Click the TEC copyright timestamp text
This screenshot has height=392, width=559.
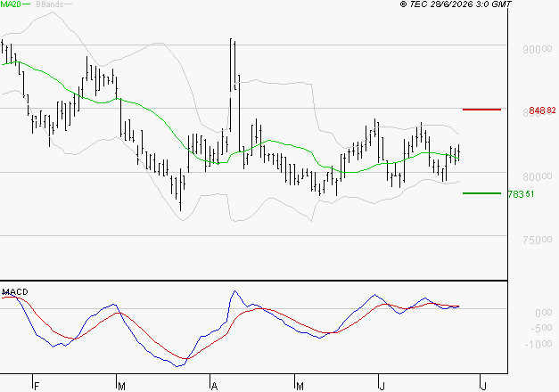pos(456,4)
